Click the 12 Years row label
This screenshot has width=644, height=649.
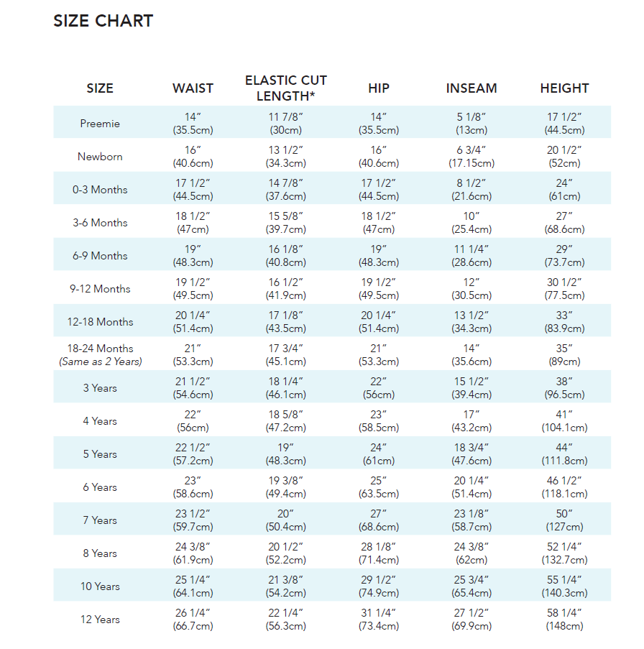click(x=100, y=620)
